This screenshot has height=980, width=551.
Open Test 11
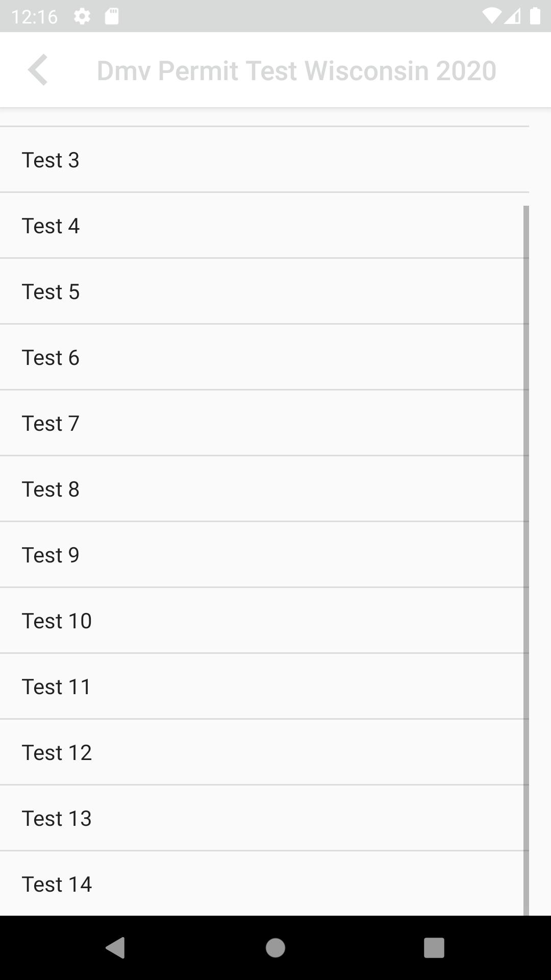pos(264,687)
